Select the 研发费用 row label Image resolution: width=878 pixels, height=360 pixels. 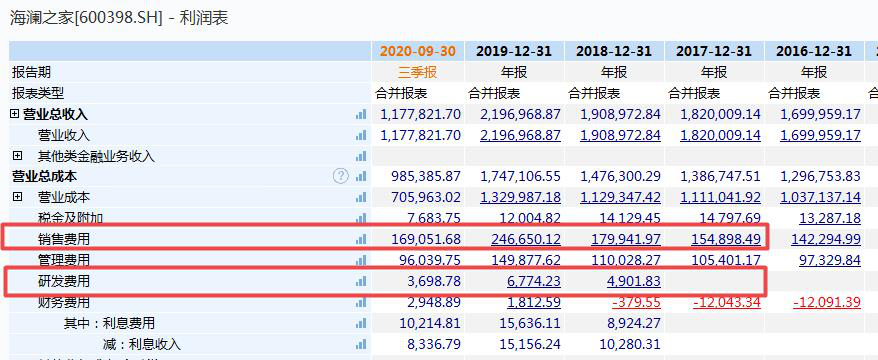tap(64, 281)
